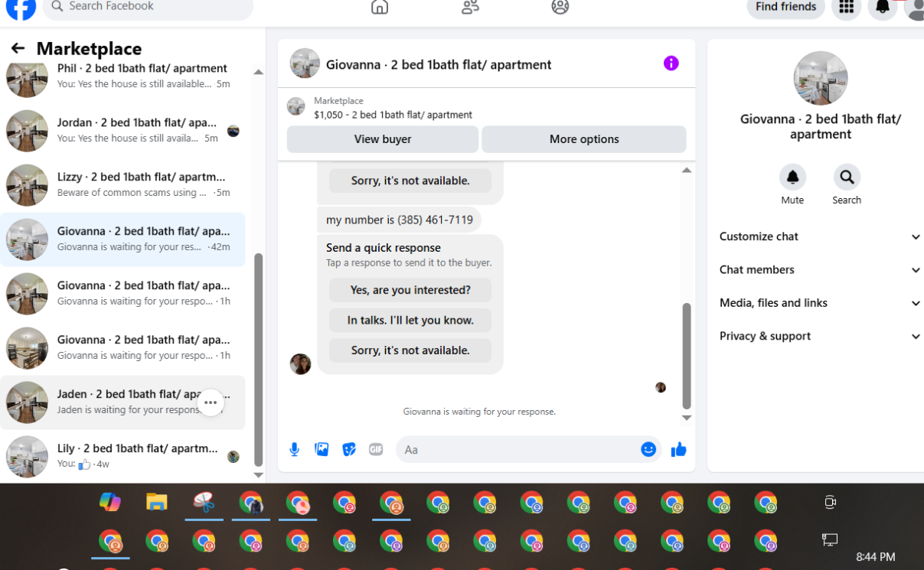Click the Facebook logo
The width and height of the screenshot is (924, 570).
point(20,8)
